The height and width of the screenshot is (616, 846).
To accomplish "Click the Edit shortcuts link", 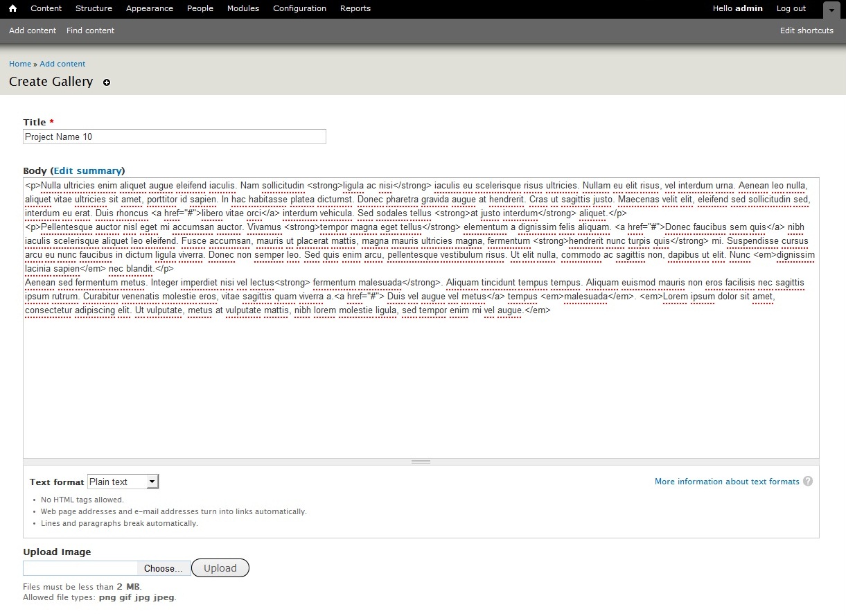I will point(807,30).
